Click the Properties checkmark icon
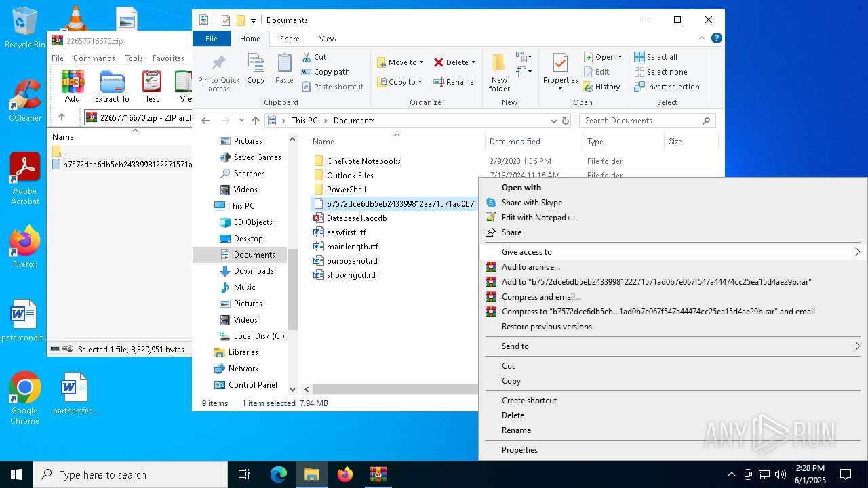The image size is (868, 488). 560,64
